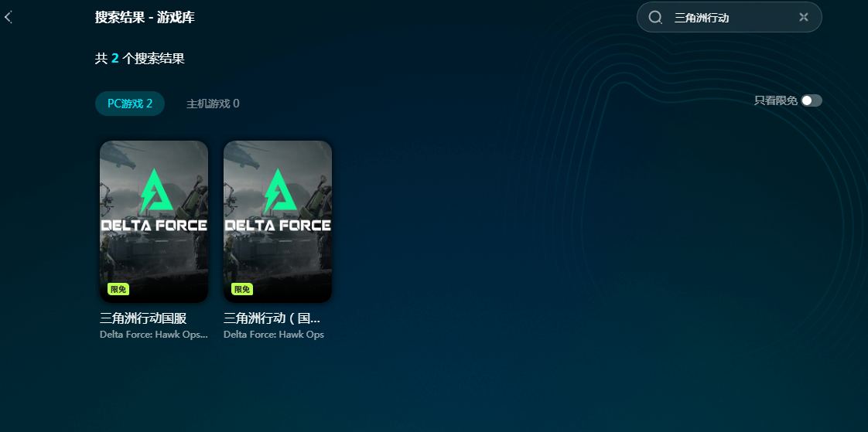
Task: Open the second Delta Force game cover
Action: point(278,221)
